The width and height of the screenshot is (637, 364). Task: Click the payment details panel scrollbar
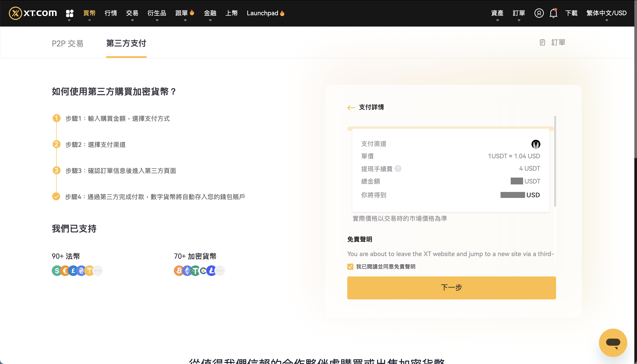coord(555,161)
